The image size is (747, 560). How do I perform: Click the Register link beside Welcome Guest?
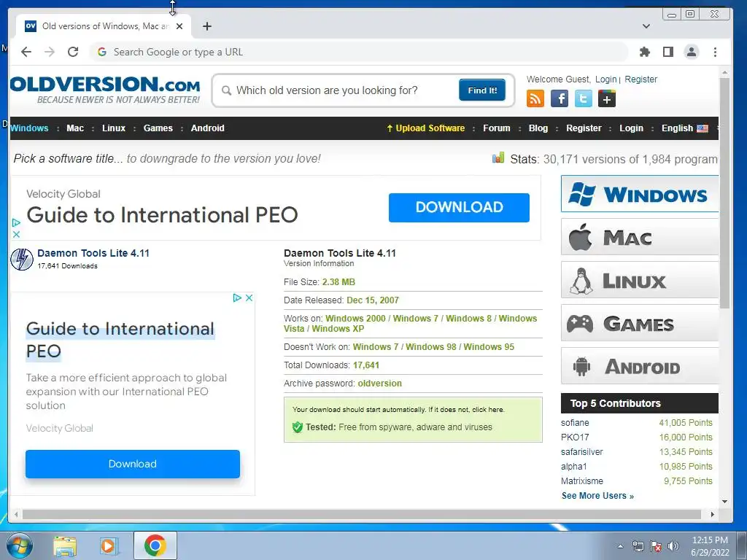click(x=640, y=79)
